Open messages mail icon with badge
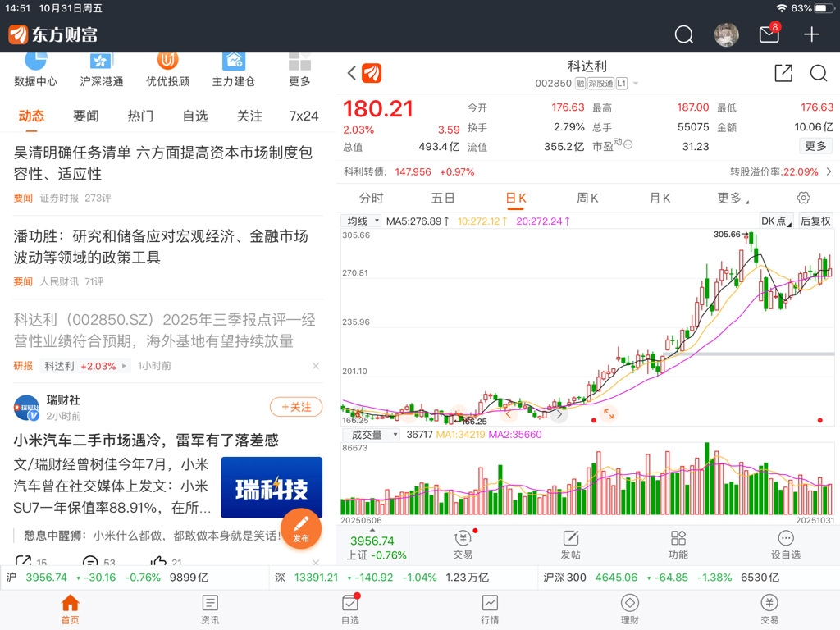The image size is (840, 630). pos(769,34)
